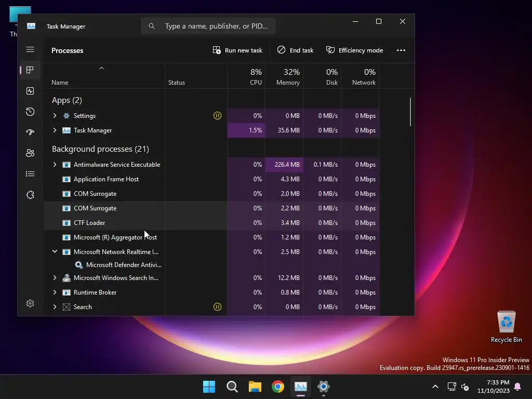Collapse Microsoft Network Realtime Inspection group
532x399 pixels.
click(55, 252)
